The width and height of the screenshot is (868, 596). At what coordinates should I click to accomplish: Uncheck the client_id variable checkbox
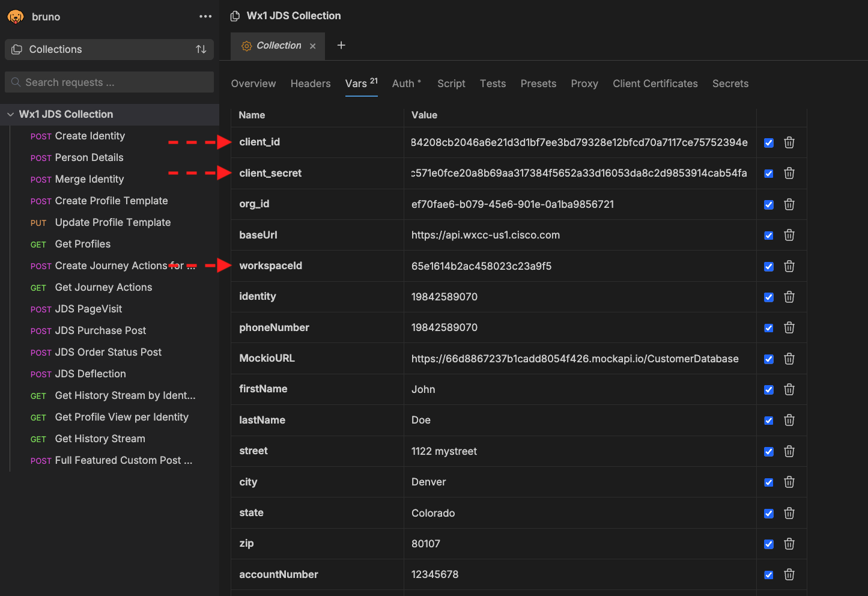pyautogui.click(x=769, y=143)
